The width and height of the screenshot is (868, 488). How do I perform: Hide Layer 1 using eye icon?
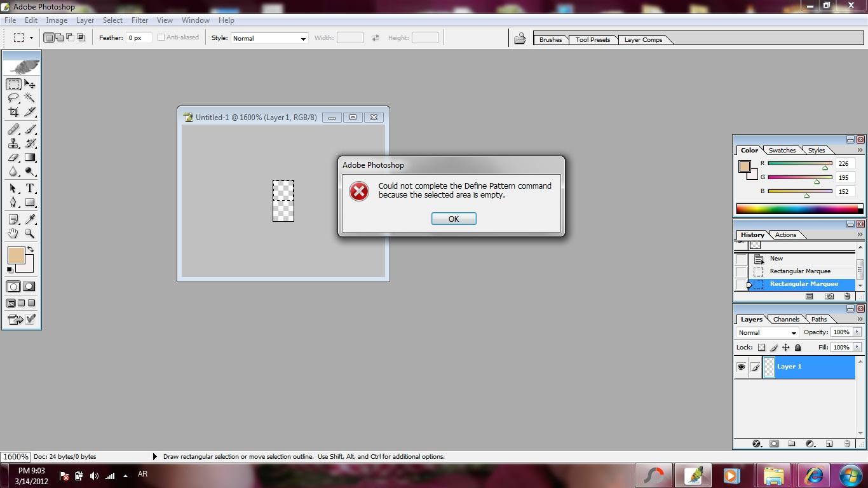point(741,367)
